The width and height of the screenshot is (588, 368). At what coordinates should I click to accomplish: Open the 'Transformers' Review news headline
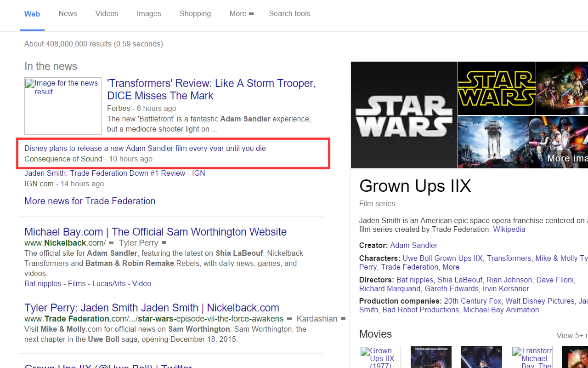211,90
